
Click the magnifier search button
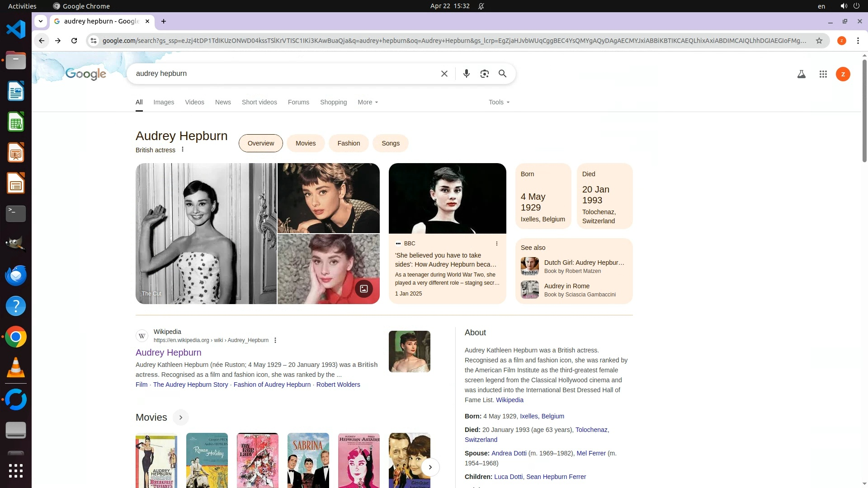click(x=502, y=74)
